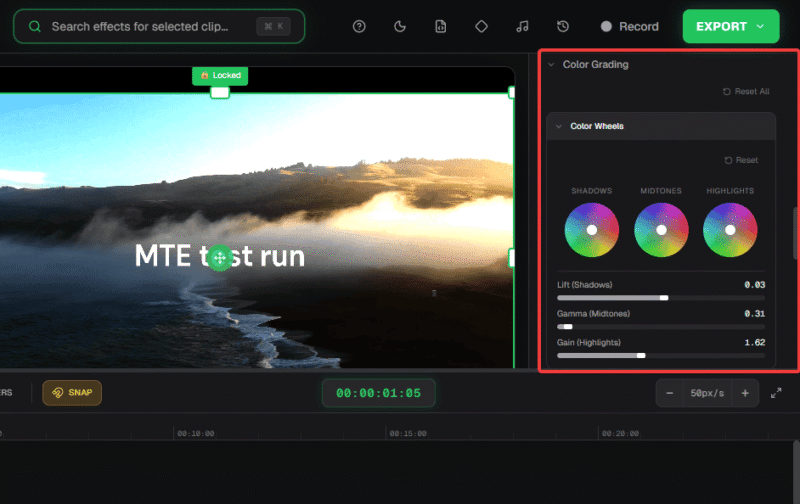Click the search effects input field
Image resolution: width=800 pixels, height=504 pixels.
[150, 27]
